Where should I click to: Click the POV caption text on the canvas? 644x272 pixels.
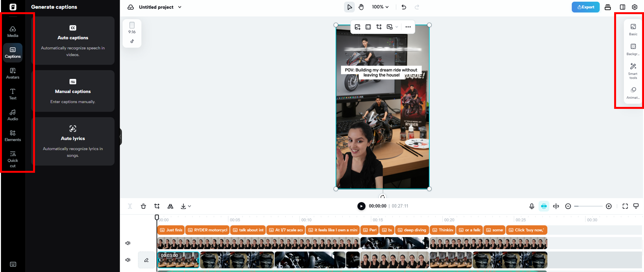pos(381,72)
